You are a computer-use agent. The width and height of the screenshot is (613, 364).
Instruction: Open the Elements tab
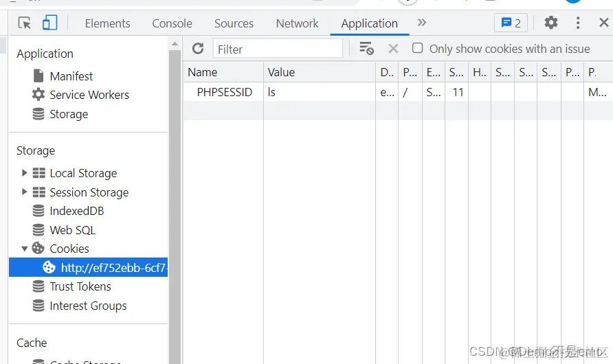pyautogui.click(x=107, y=23)
